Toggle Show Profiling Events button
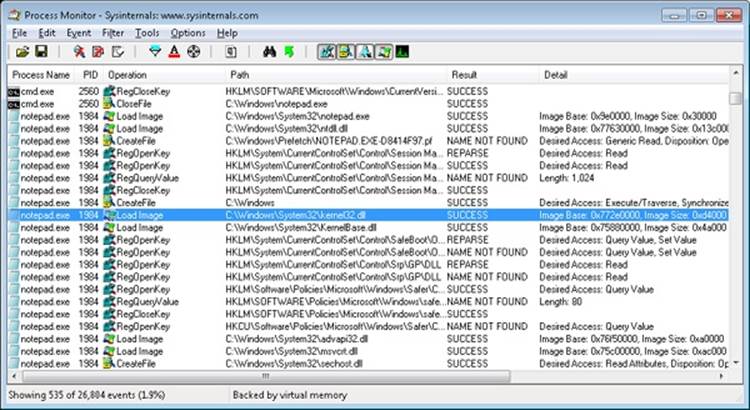This screenshot has height=410, width=750. point(402,52)
